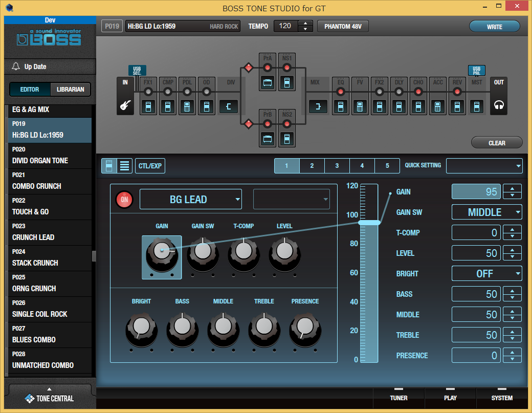Select the OD overdrive pedal icon
The width and height of the screenshot is (532, 413).
click(x=207, y=106)
